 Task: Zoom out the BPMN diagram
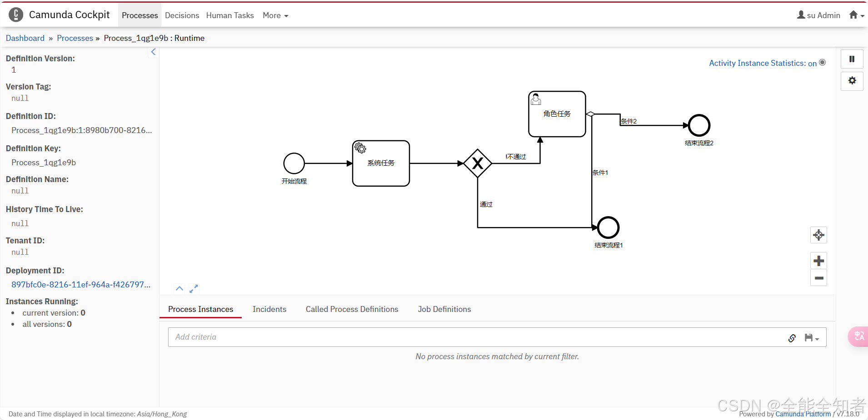[x=818, y=278]
